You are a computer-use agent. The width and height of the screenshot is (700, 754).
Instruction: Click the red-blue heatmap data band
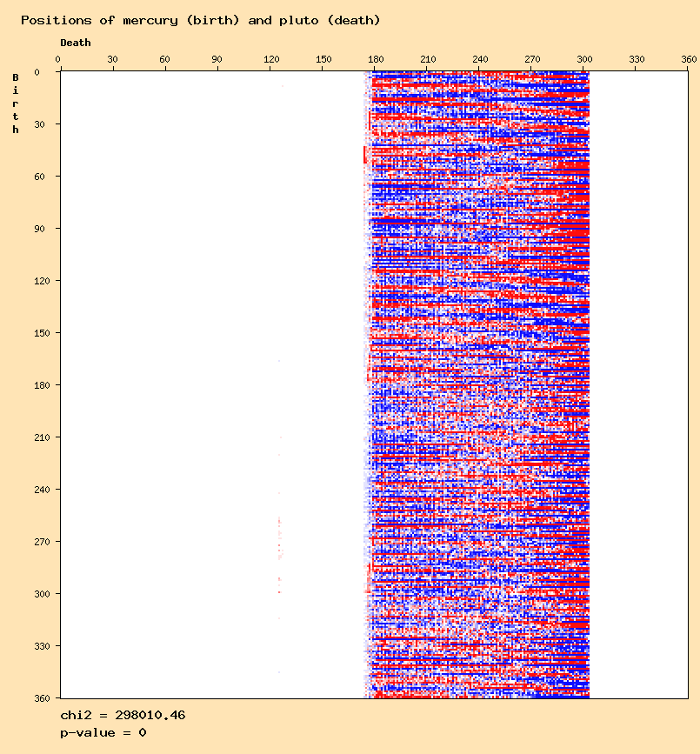tap(478, 383)
